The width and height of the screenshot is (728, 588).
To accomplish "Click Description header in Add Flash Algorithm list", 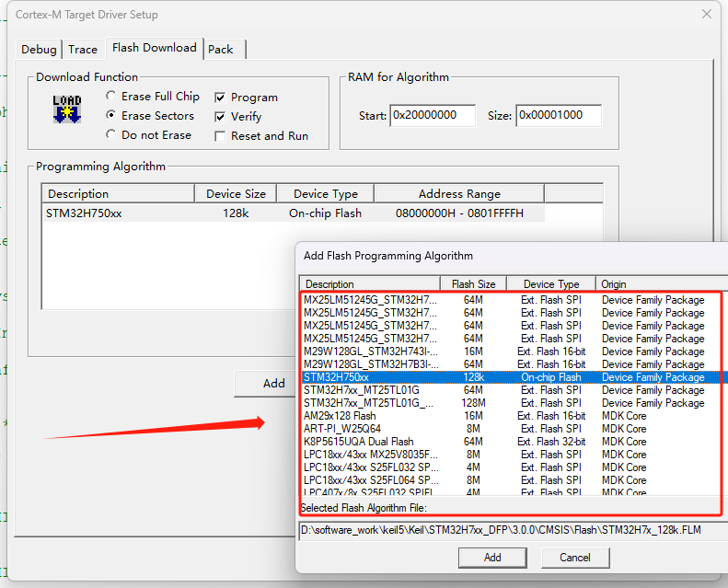I will tap(370, 284).
